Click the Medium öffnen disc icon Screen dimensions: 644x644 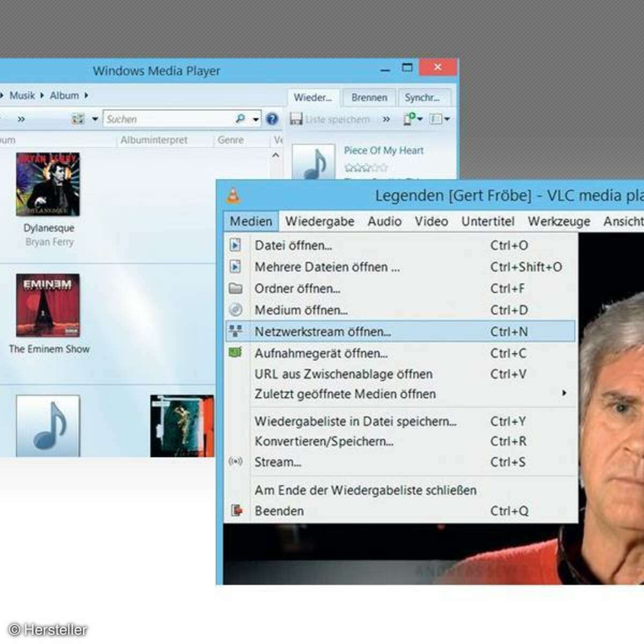[x=236, y=310]
